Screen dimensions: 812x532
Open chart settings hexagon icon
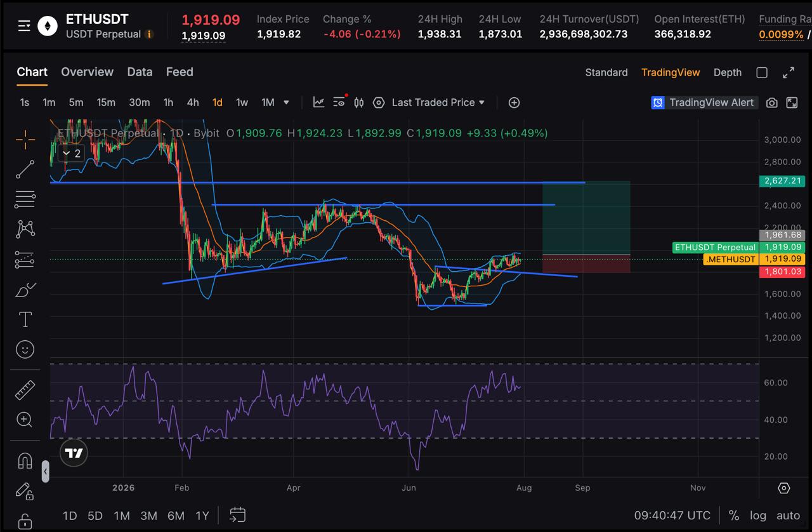379,102
